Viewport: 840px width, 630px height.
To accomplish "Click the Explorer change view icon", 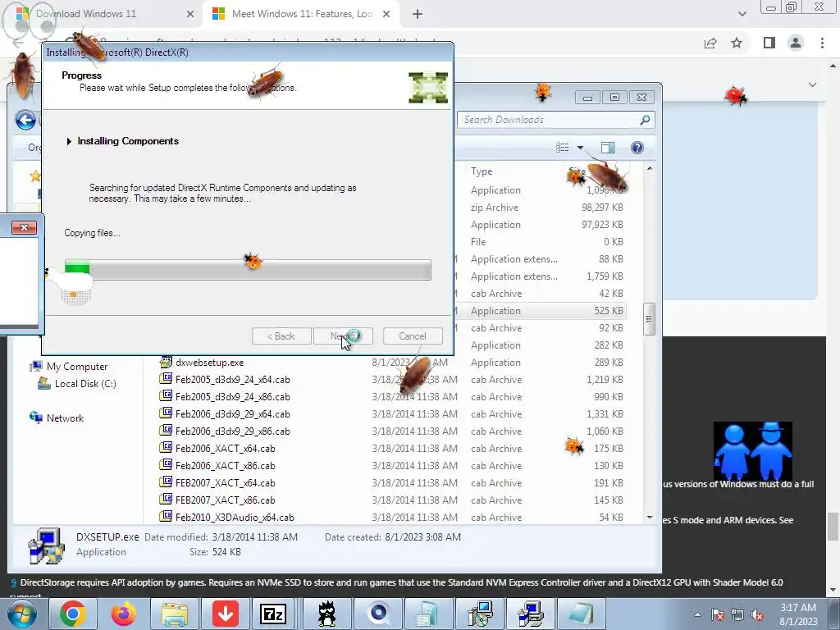I will 563,148.
